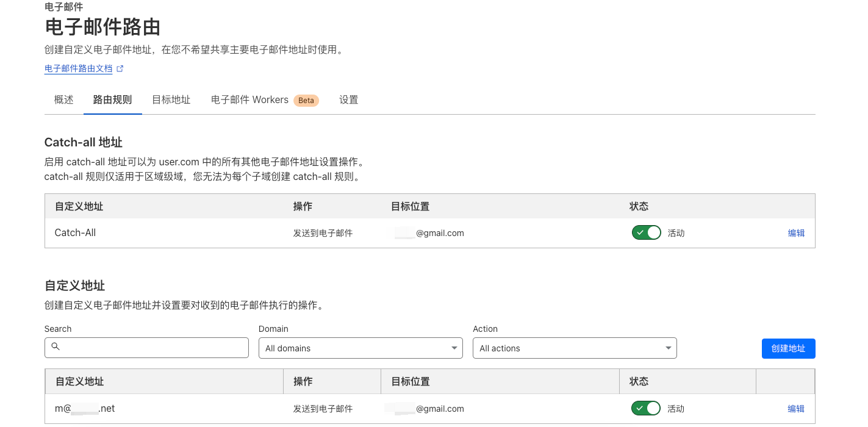Screen dimensions: 868x427
Task: Expand the All domains dropdown
Action: [x=360, y=348]
